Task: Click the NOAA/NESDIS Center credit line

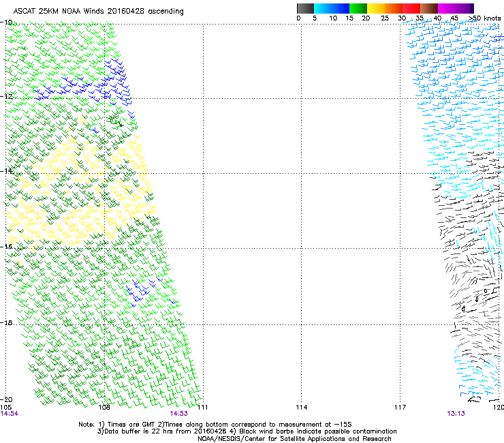Action: point(294,439)
